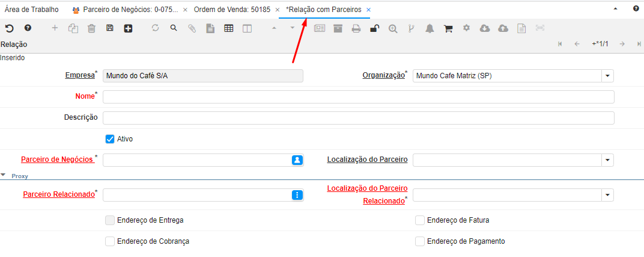This screenshot has width=644, height=257.
Task: Expand the Localização do Parceiro dropdown
Action: pos(607,160)
